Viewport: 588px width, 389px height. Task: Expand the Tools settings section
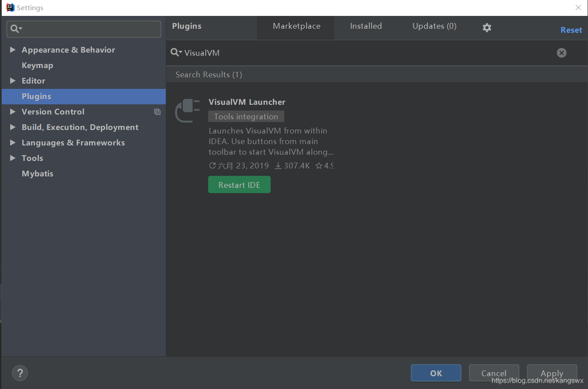[x=13, y=158]
